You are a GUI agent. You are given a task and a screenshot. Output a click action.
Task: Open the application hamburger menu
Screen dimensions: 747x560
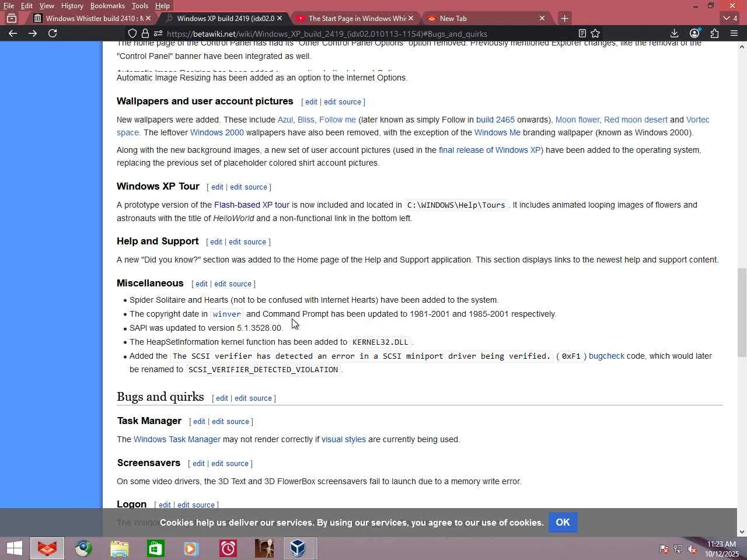coord(734,33)
